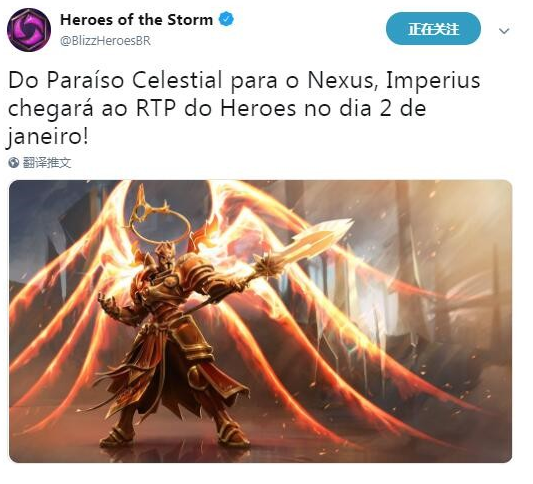
Task: Translate the tweet via 翻译推文
Action: coord(47,163)
